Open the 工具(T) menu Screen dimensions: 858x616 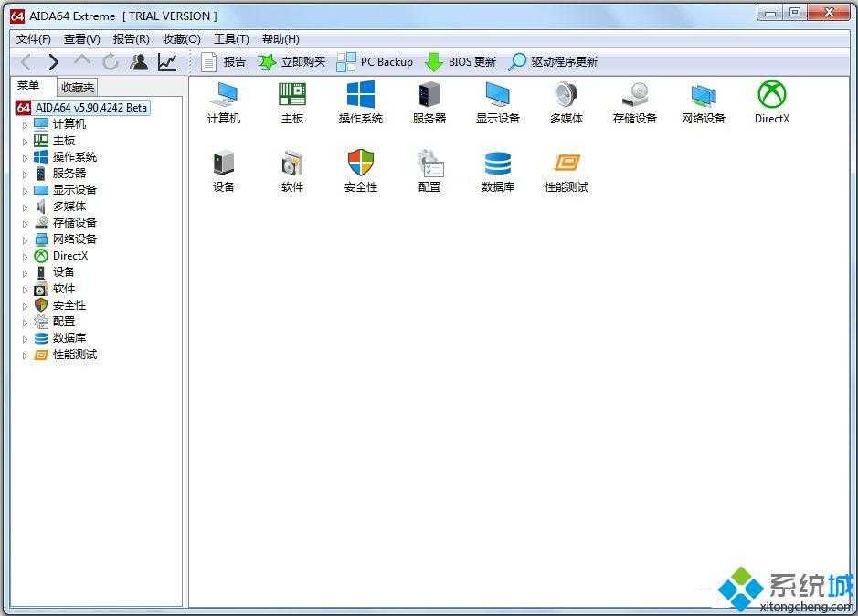pyautogui.click(x=231, y=38)
